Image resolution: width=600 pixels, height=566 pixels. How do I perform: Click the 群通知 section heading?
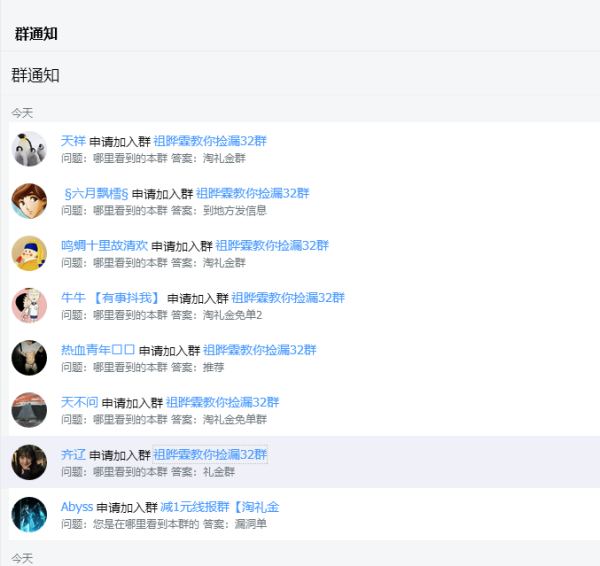point(35,75)
